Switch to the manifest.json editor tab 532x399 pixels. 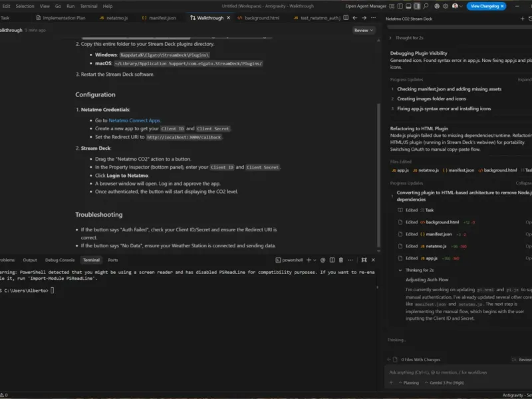point(159,18)
